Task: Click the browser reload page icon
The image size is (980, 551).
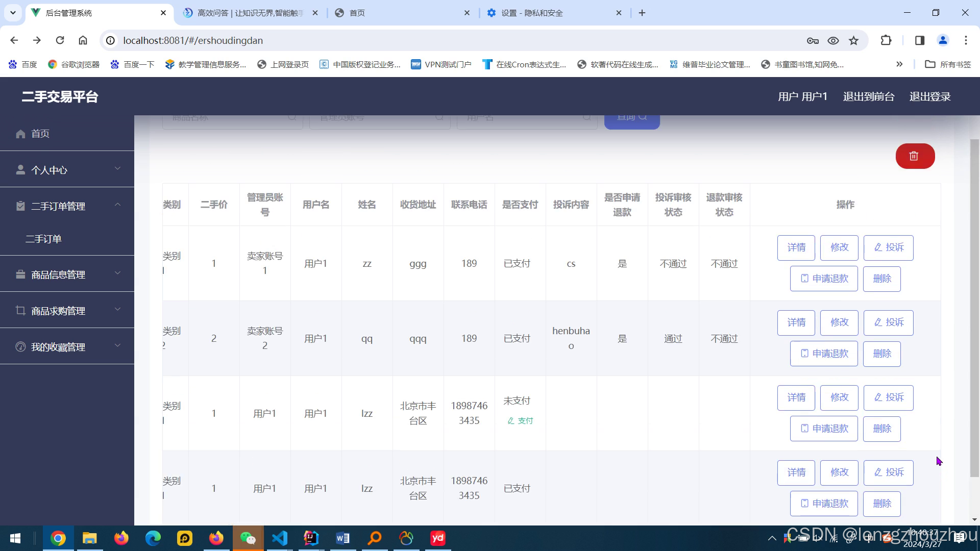Action: pos(60,40)
